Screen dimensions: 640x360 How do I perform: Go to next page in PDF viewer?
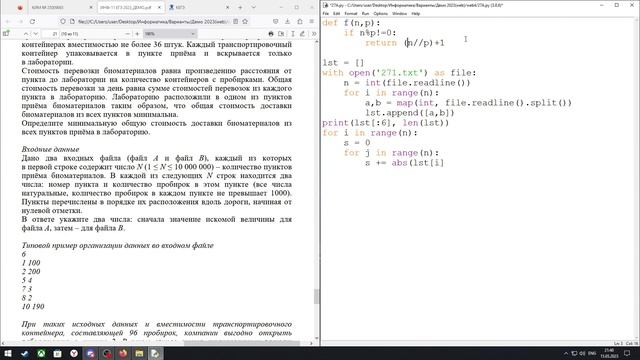[36, 33]
